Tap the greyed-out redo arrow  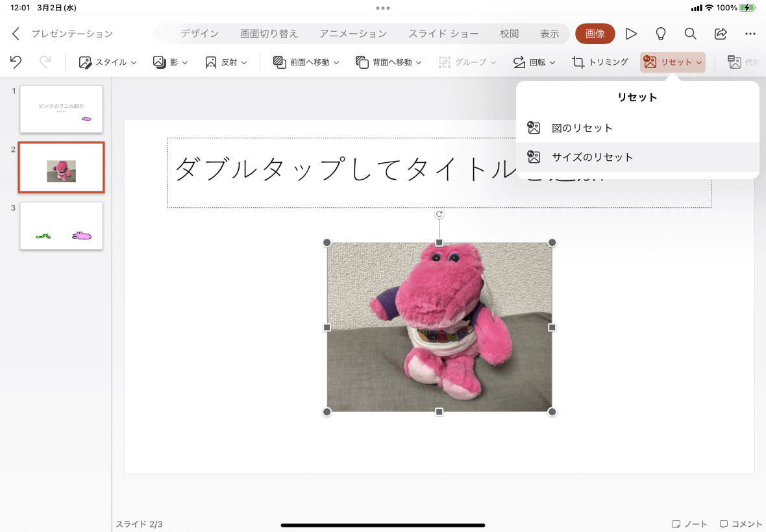tap(45, 62)
